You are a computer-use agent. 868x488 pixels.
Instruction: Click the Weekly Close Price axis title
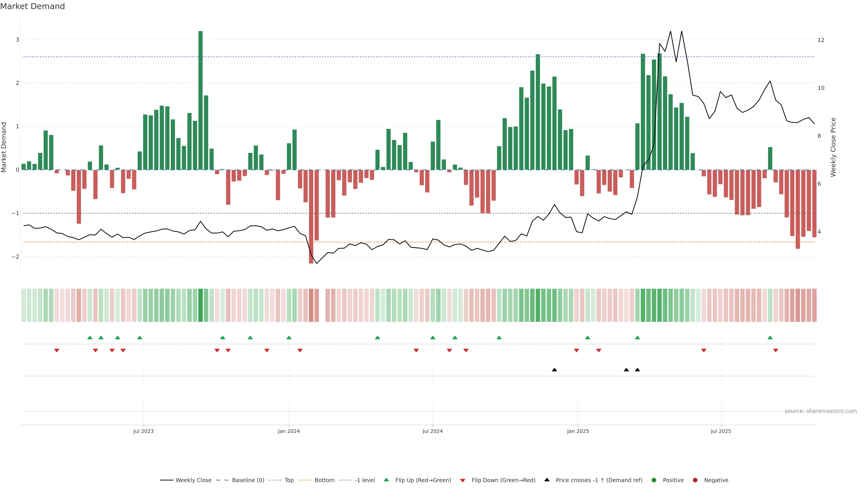pyautogui.click(x=833, y=147)
